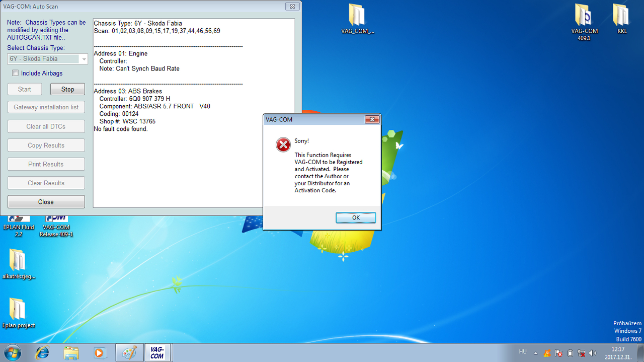Select the alkatrészjeg... desktop folder
644x362 pixels.
tap(19, 264)
